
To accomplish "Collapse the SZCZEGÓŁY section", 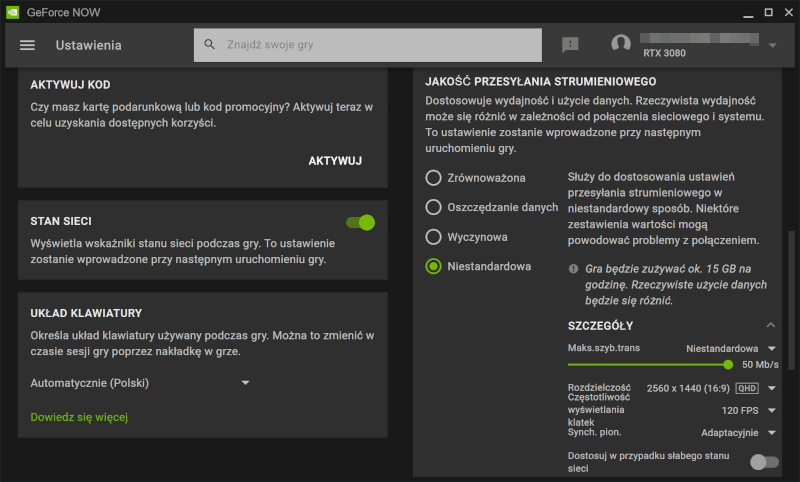I will pos(770,325).
